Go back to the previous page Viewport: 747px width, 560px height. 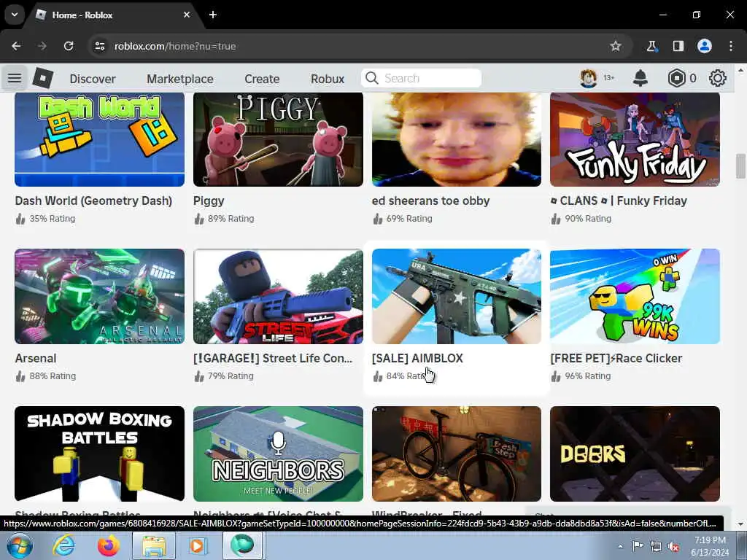16,46
